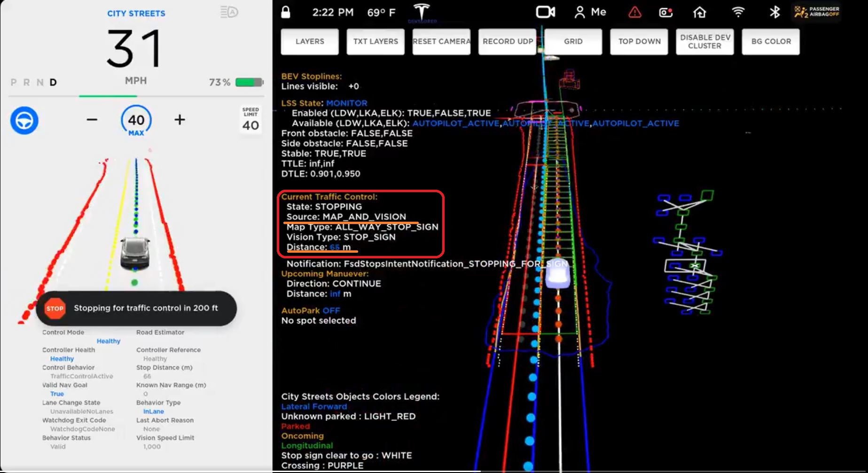This screenshot has width=868, height=473.
Task: Click the Reset Camera button
Action: click(441, 41)
